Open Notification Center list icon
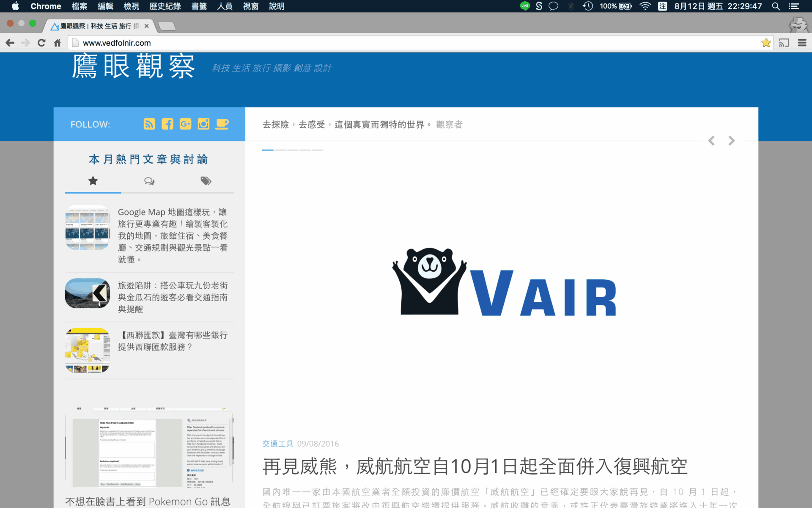 [794, 6]
